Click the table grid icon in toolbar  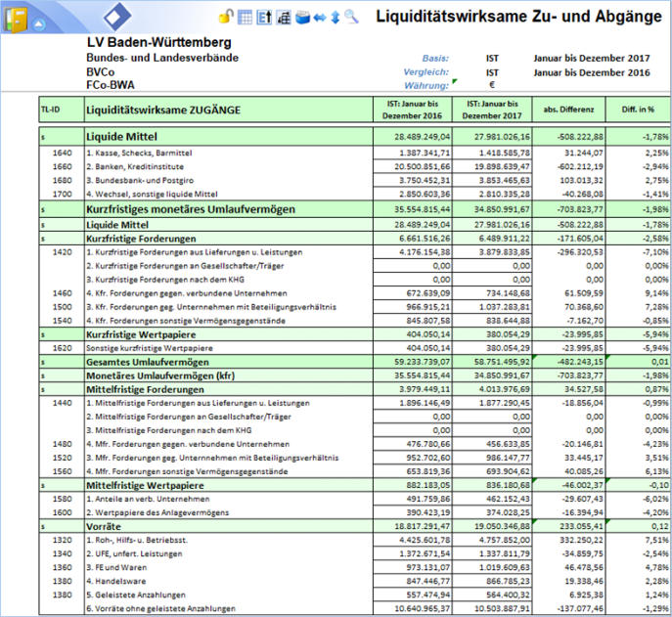[246, 17]
